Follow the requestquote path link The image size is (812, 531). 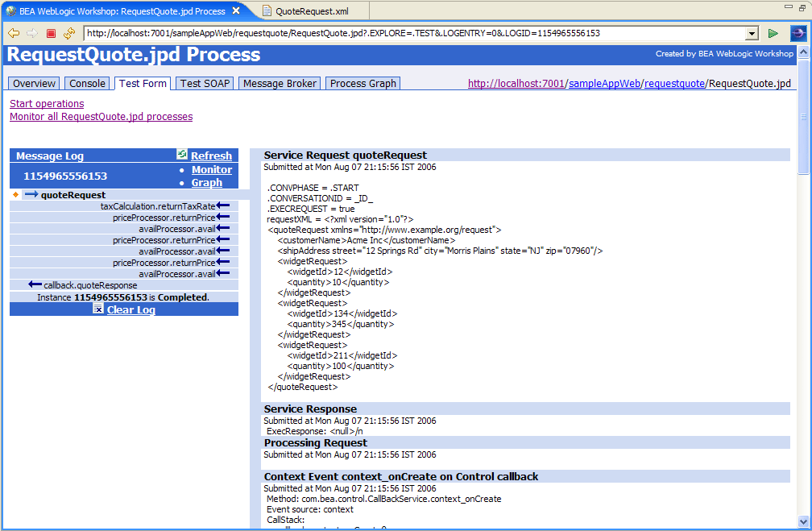(x=675, y=84)
